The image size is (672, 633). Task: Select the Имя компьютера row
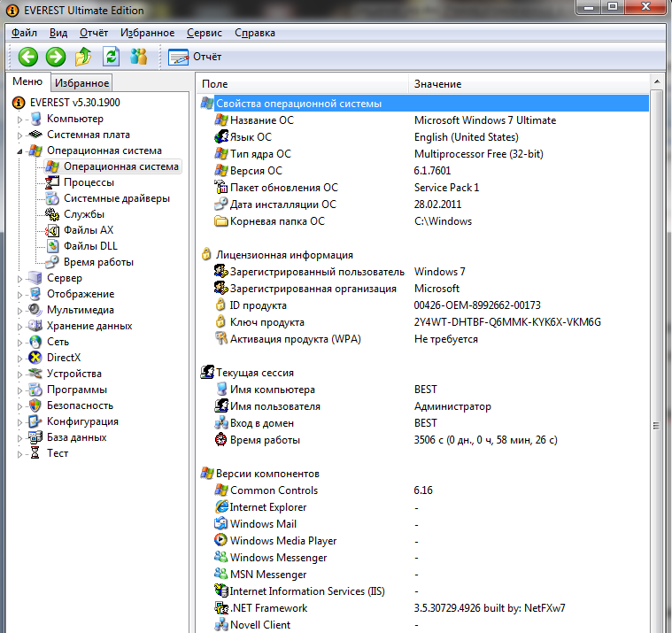(424, 390)
